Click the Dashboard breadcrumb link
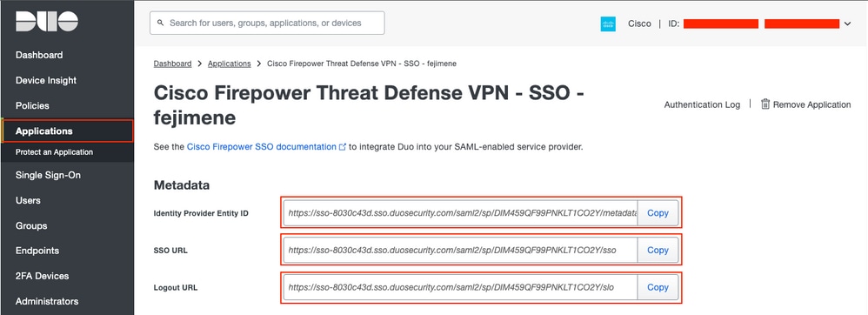868x315 pixels. tap(173, 64)
